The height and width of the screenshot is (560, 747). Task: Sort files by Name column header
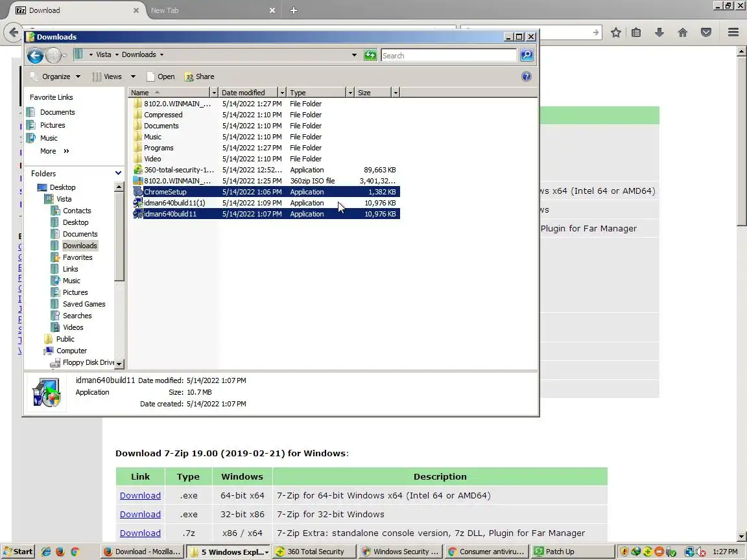click(x=169, y=93)
